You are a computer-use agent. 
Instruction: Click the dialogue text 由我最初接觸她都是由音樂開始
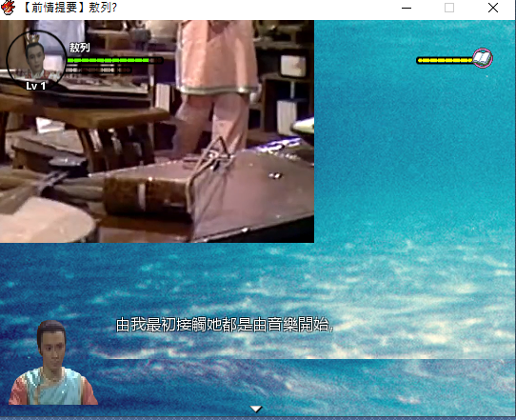225,325
